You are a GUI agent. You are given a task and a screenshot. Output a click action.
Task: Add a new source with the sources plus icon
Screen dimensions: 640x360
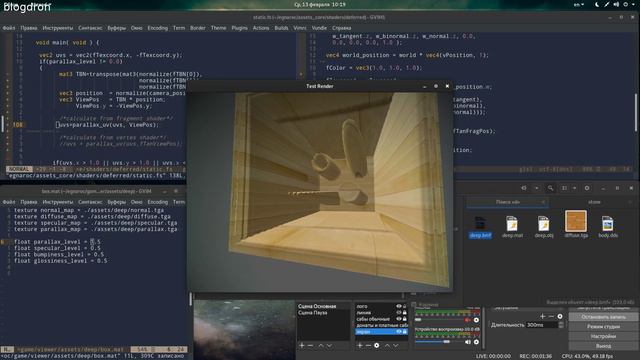coord(360,346)
